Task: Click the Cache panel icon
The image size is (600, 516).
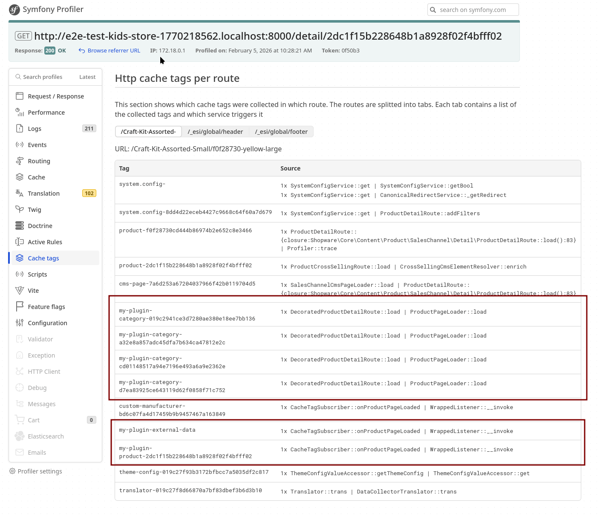Action: click(20, 177)
